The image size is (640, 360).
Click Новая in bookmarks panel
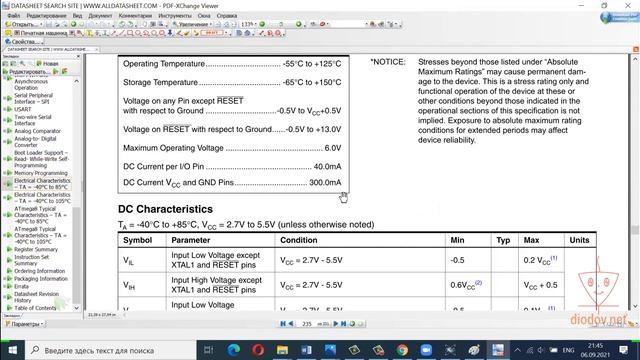[48, 63]
